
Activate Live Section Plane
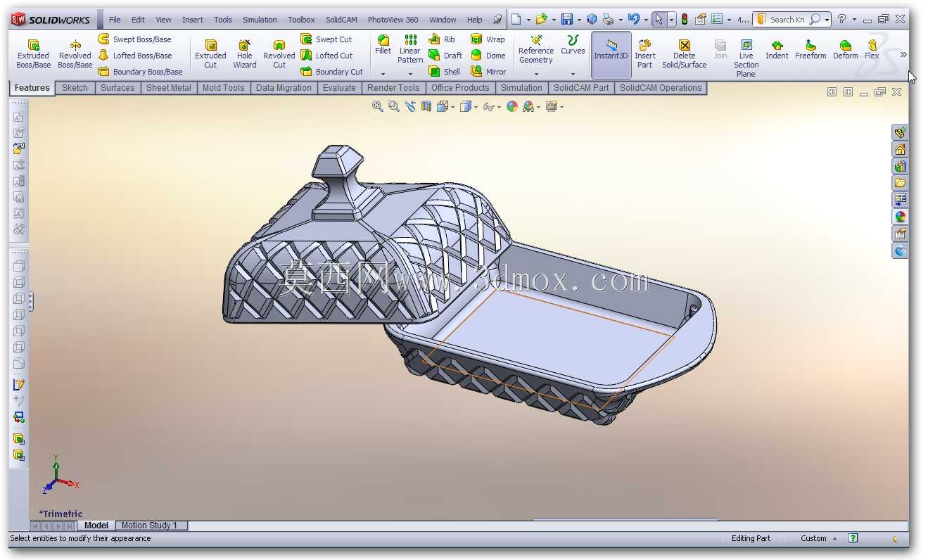click(746, 57)
